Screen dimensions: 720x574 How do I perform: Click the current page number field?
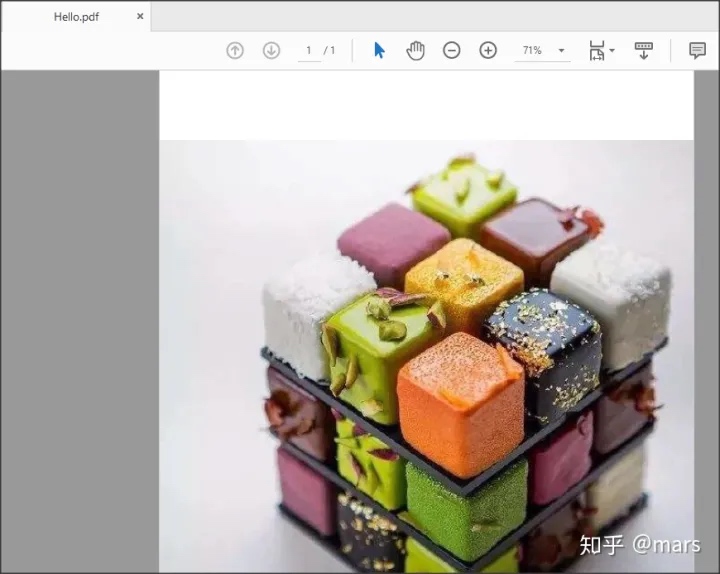click(309, 50)
